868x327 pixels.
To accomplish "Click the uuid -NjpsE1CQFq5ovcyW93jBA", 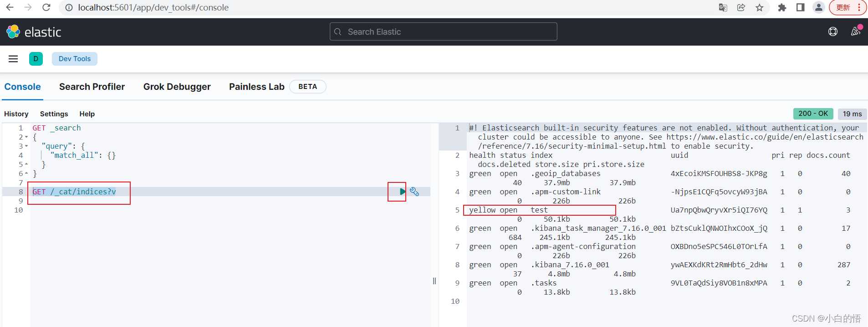I will [x=719, y=192].
